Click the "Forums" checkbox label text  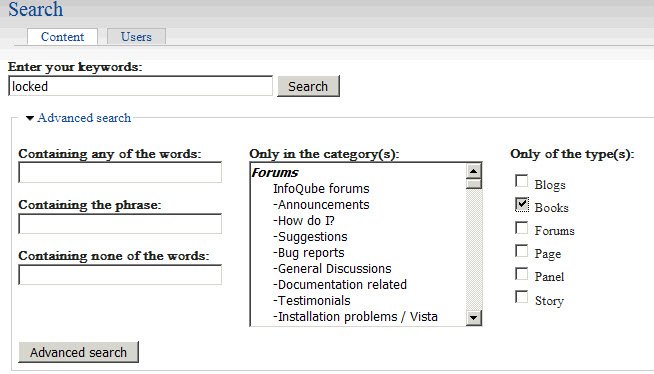555,231
